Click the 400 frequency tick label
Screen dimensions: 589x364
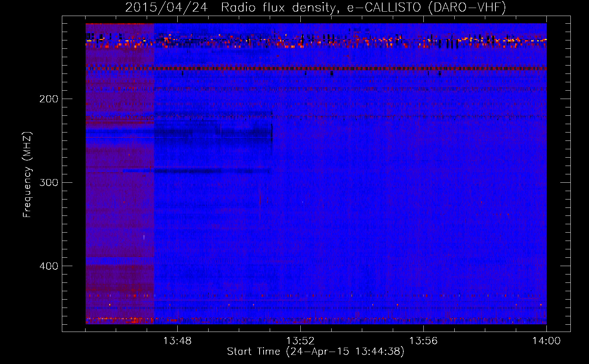point(49,266)
